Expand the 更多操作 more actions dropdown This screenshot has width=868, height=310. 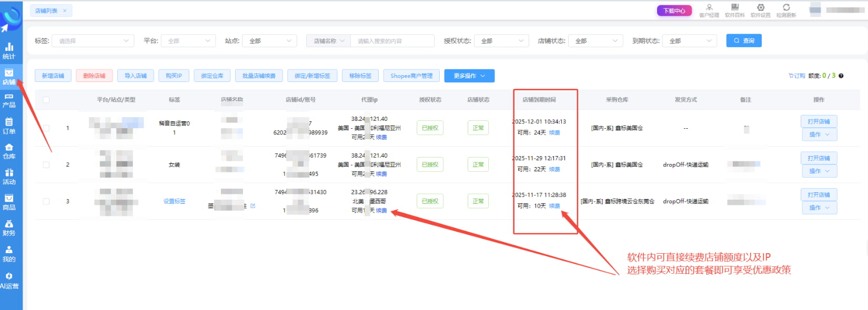click(469, 76)
